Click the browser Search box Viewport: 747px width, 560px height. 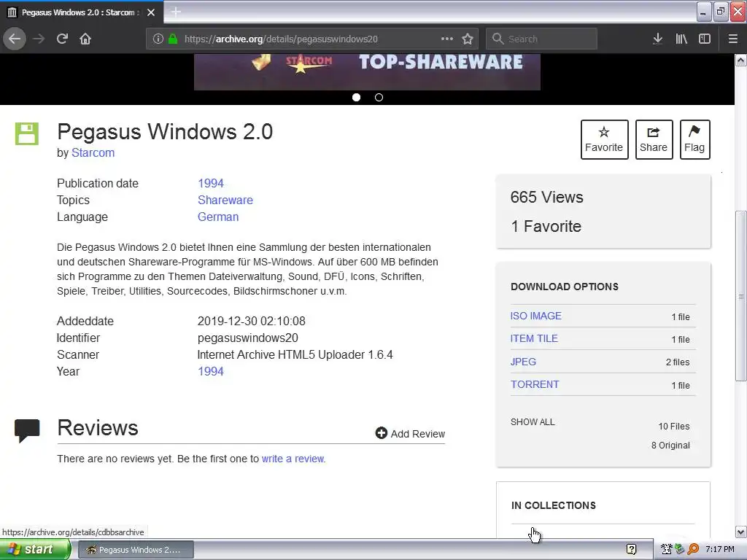click(541, 39)
